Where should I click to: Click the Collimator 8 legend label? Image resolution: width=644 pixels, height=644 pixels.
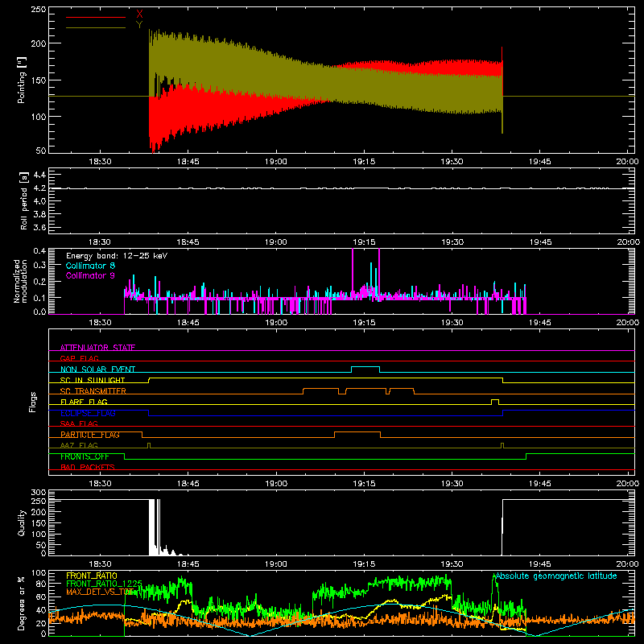pyautogui.click(x=90, y=266)
